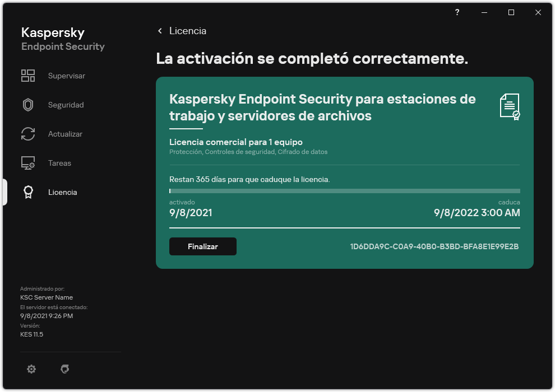Click the KSC Server Name administration info
The height and width of the screenshot is (392, 555).
click(47, 297)
